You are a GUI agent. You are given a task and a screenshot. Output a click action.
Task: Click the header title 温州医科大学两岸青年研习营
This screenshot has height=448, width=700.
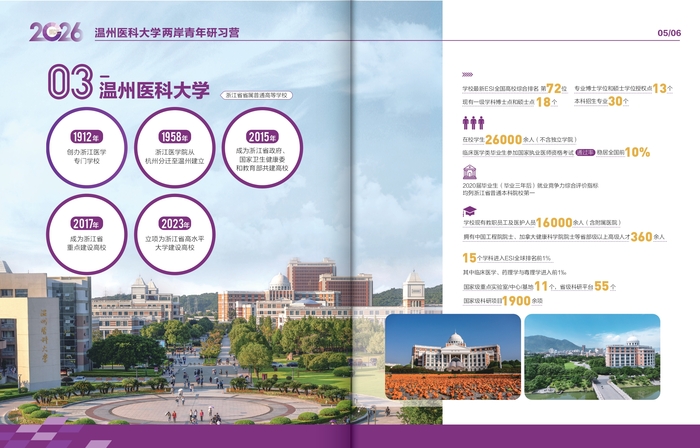167,33
